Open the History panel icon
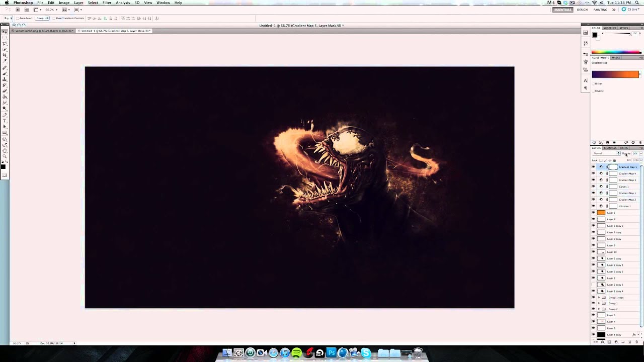 point(586,43)
